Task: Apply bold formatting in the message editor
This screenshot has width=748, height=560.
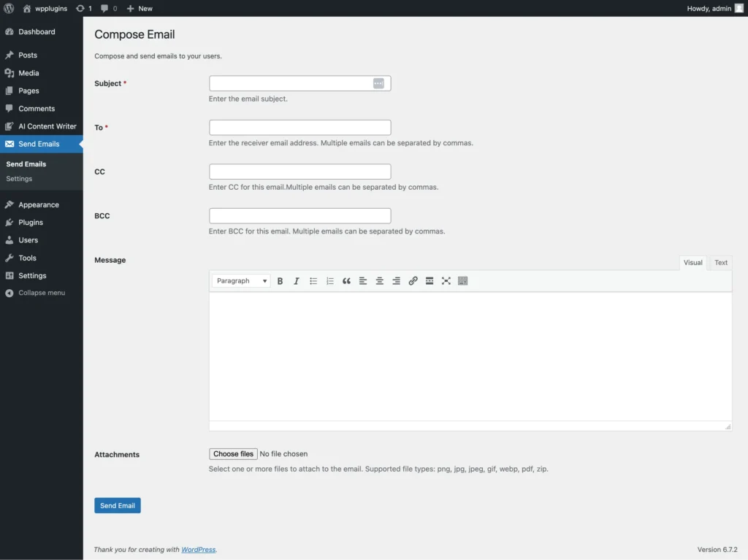Action: (x=280, y=281)
